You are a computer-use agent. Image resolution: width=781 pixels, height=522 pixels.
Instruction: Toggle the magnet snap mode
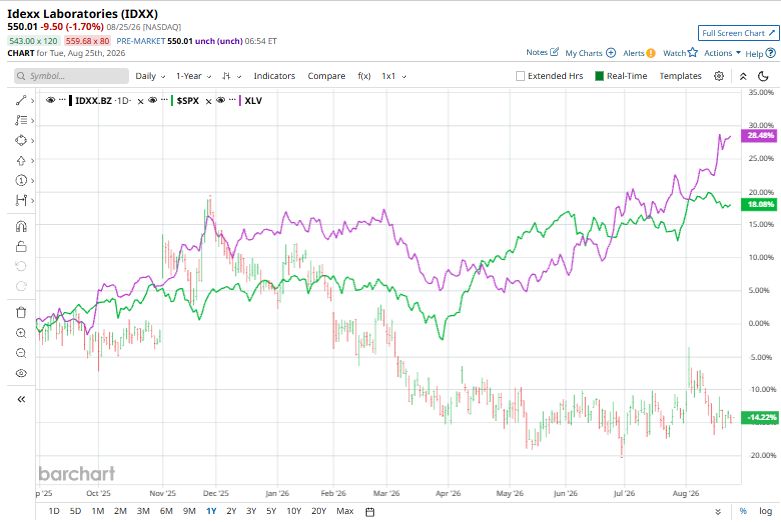coord(21,227)
